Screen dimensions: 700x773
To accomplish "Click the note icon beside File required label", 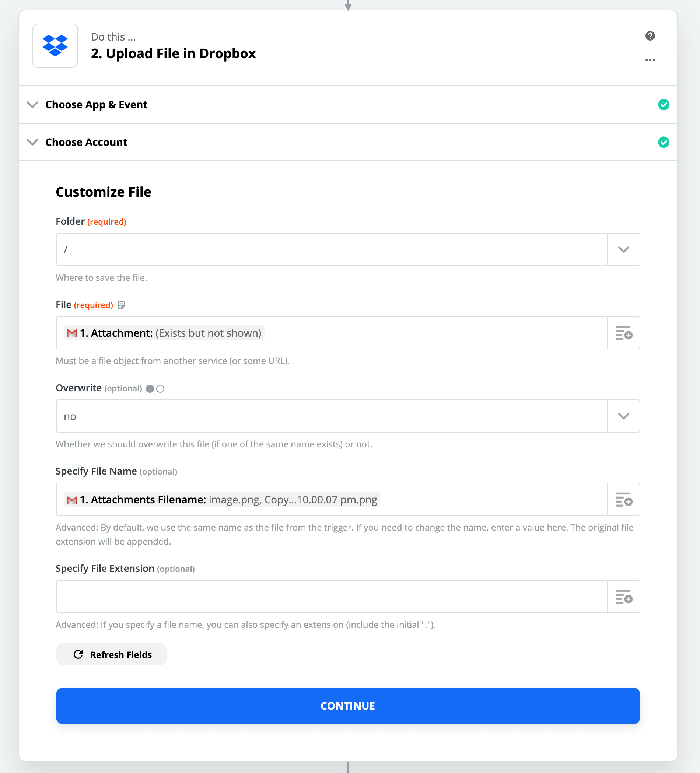I will point(121,305).
